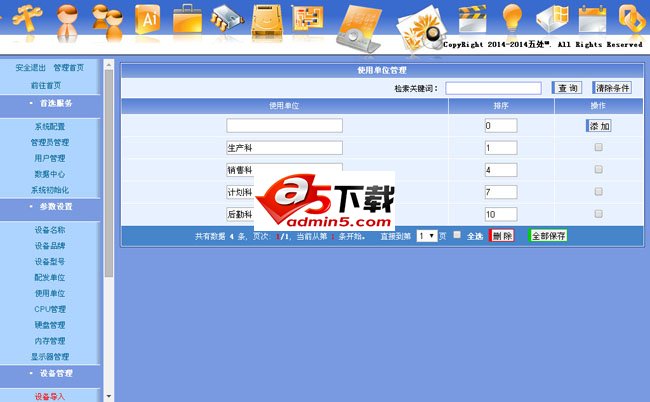650x402 pixels.
Task: Click the 使用单位 column header
Action: [x=284, y=106]
